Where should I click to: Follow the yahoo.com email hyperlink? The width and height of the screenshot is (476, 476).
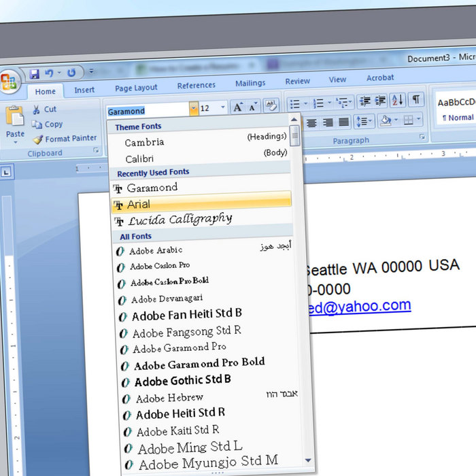[x=359, y=307]
